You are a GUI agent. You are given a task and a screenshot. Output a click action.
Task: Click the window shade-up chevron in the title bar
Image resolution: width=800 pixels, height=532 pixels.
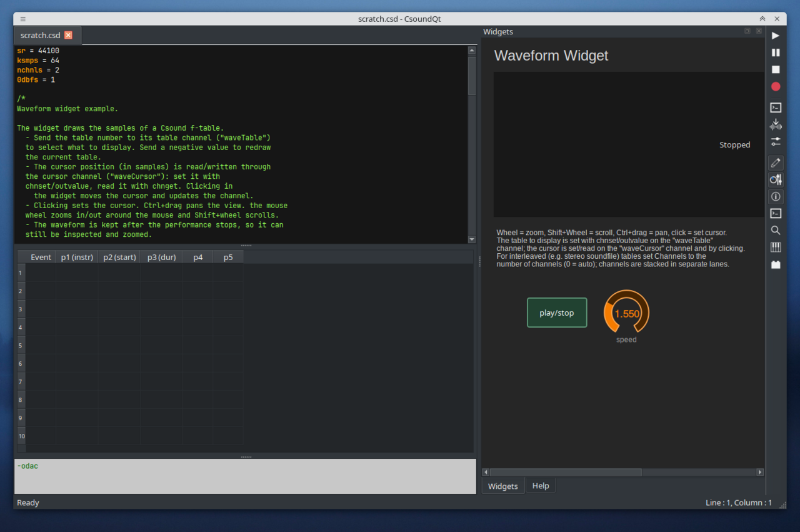tap(762, 19)
